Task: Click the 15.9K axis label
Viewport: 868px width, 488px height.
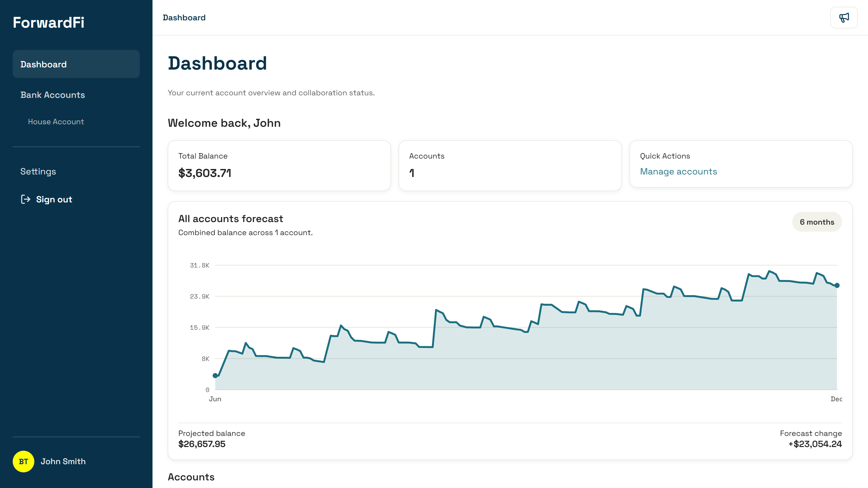Action: coord(200,328)
